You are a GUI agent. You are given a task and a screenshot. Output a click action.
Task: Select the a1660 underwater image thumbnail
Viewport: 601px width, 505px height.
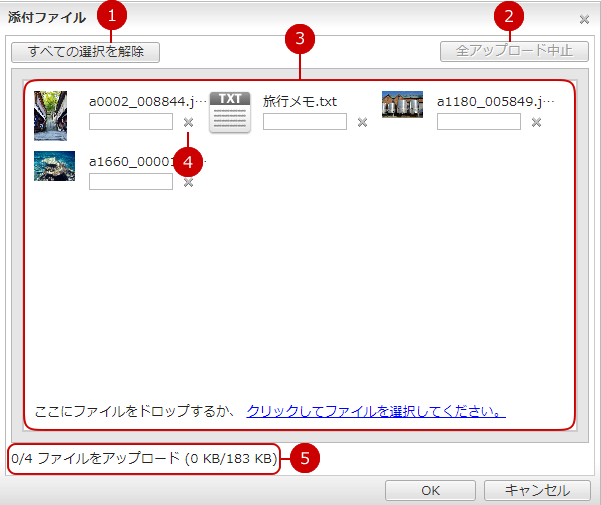click(54, 166)
